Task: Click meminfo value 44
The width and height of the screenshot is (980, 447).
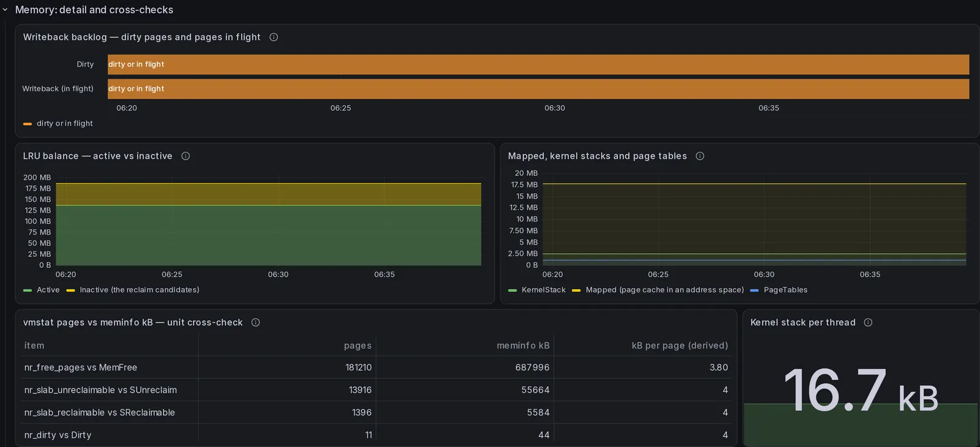Action: pyautogui.click(x=544, y=435)
